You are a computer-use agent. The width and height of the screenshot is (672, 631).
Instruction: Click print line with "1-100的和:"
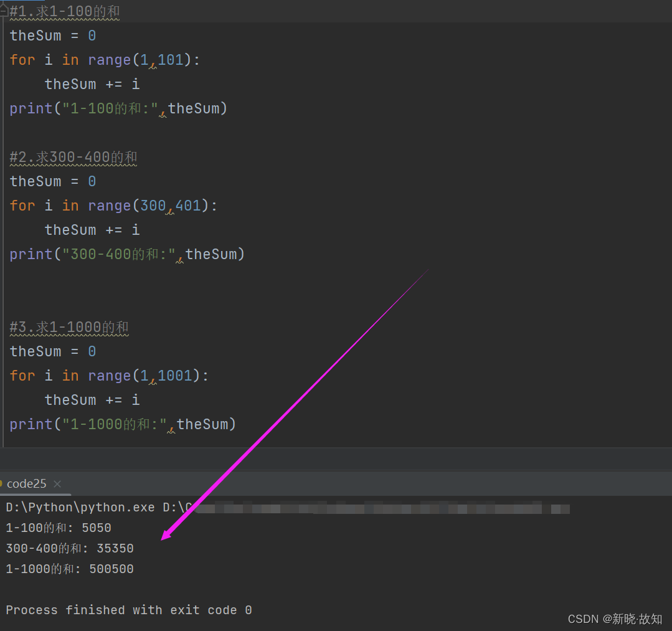(118, 108)
